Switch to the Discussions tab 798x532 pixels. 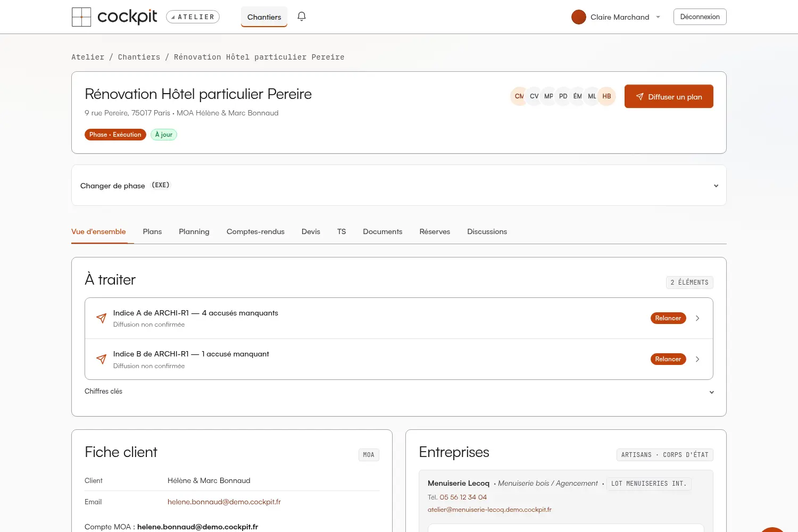point(487,231)
